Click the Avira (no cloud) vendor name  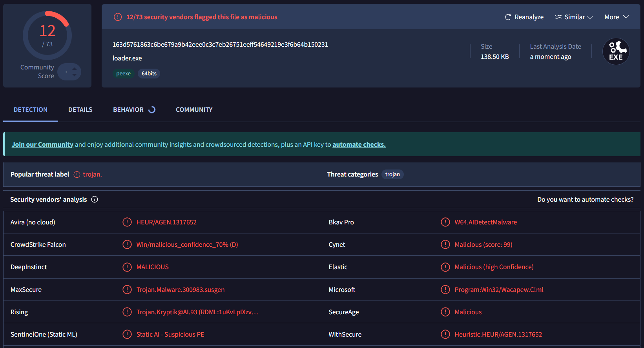tap(33, 222)
